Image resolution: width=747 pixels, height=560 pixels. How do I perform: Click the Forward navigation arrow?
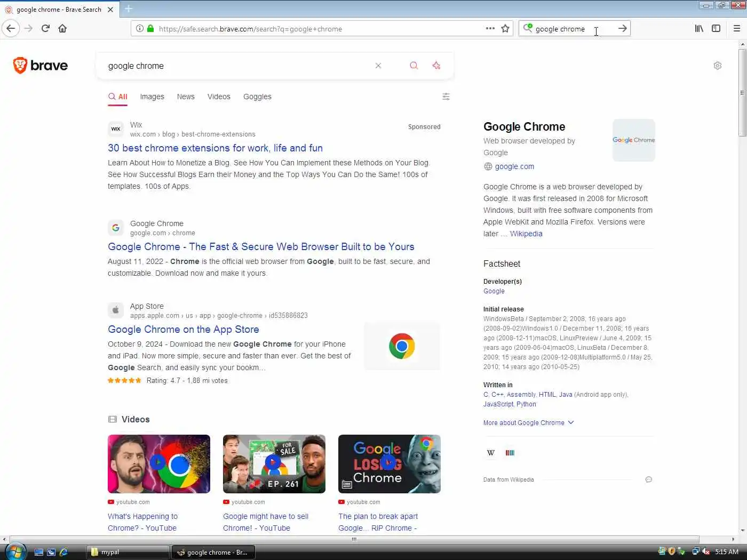28,28
